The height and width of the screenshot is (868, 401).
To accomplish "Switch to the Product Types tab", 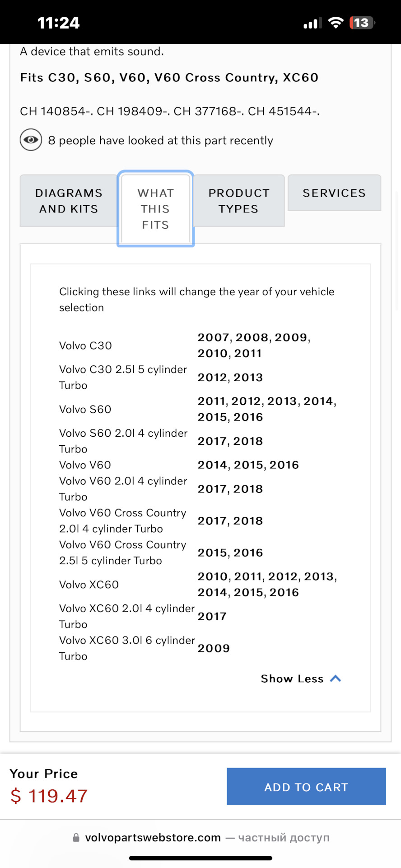I will coord(239,201).
